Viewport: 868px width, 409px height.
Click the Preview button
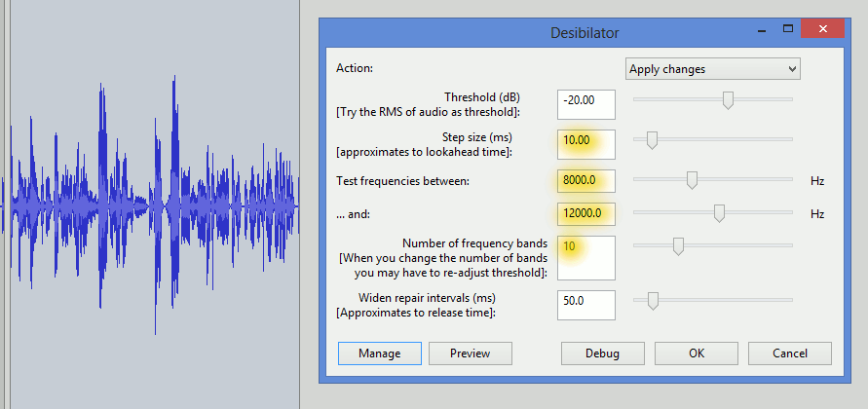pos(471,353)
